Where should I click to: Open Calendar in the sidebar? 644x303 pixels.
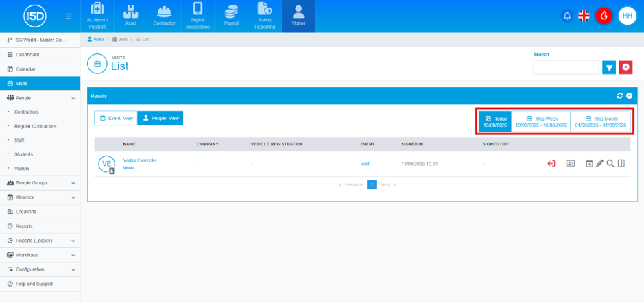tap(40, 69)
